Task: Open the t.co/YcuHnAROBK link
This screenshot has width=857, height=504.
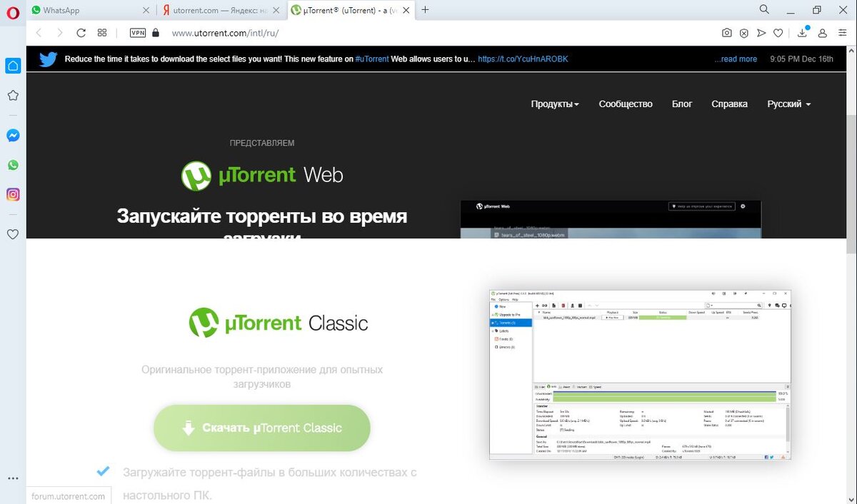Action: (523, 59)
